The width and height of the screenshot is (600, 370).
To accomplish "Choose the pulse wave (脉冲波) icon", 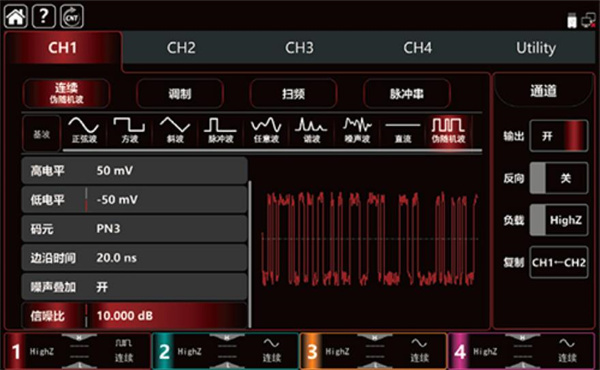I will click(x=220, y=130).
